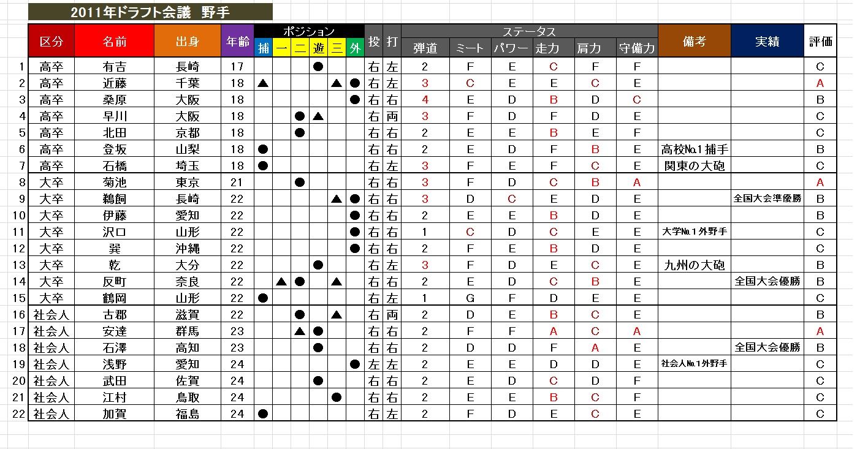This screenshot has height=449, width=868.
Task: Select the name cell 石橋
Action: tap(115, 166)
